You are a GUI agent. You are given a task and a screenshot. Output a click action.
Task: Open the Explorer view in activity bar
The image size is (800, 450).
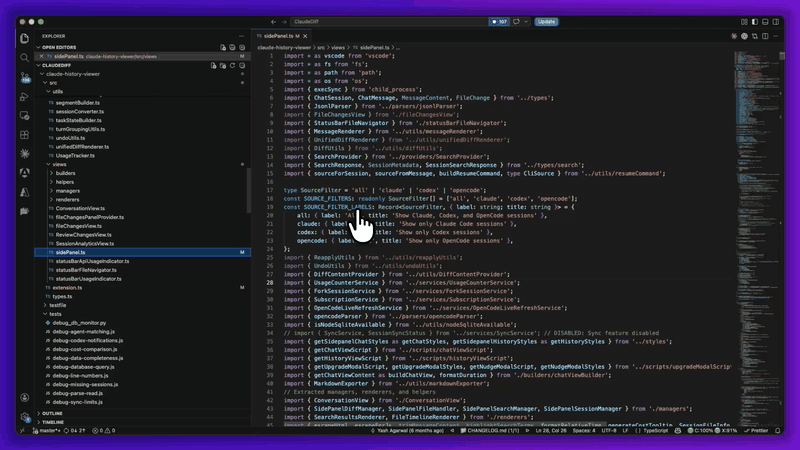[24, 38]
